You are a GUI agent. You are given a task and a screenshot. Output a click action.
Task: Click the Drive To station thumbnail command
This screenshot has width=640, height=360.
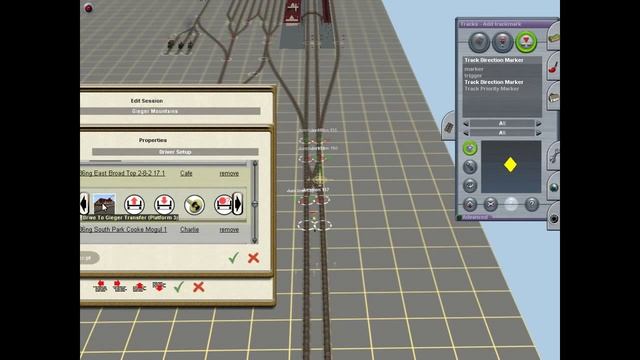pyautogui.click(x=104, y=204)
